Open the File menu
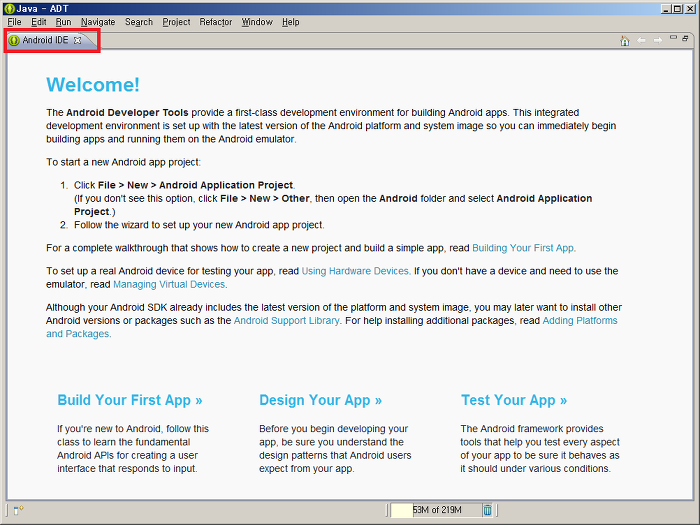The height and width of the screenshot is (525, 700). (14, 22)
